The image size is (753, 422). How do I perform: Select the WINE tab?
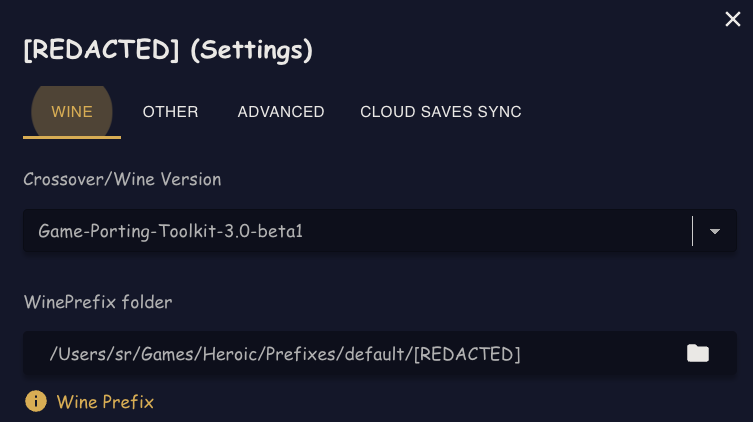(72, 112)
